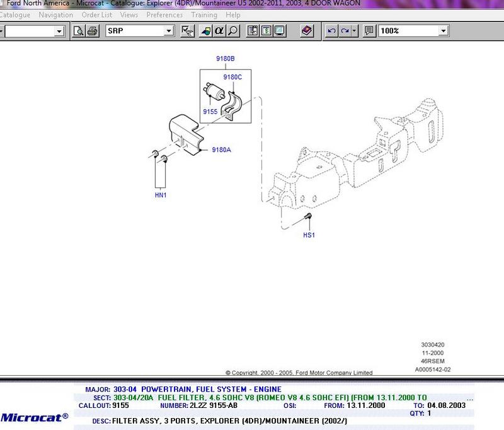This screenshot has width=504, height=430.
Task: Open print preview from the toolbar
Action: click(x=78, y=31)
